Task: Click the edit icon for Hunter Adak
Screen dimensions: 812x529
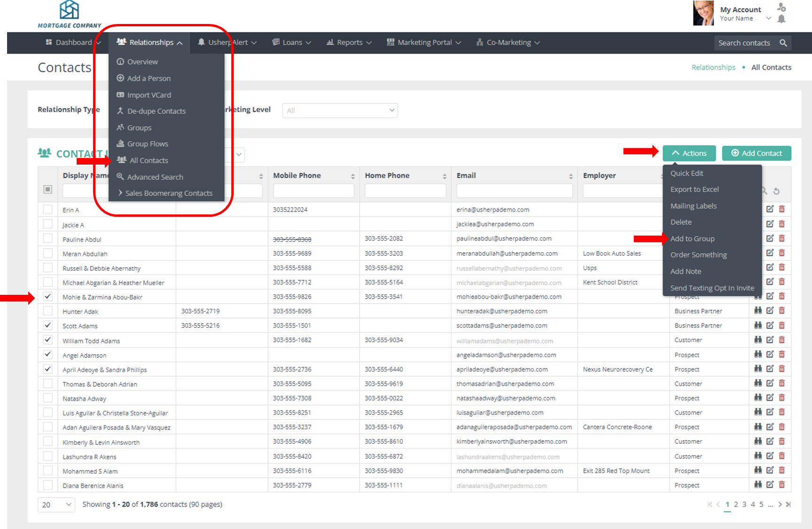Action: [770, 311]
